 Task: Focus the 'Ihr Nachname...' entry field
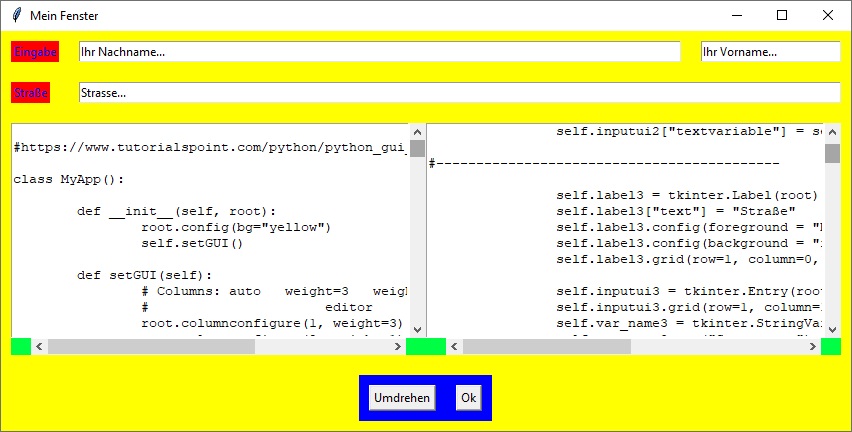[379, 51]
